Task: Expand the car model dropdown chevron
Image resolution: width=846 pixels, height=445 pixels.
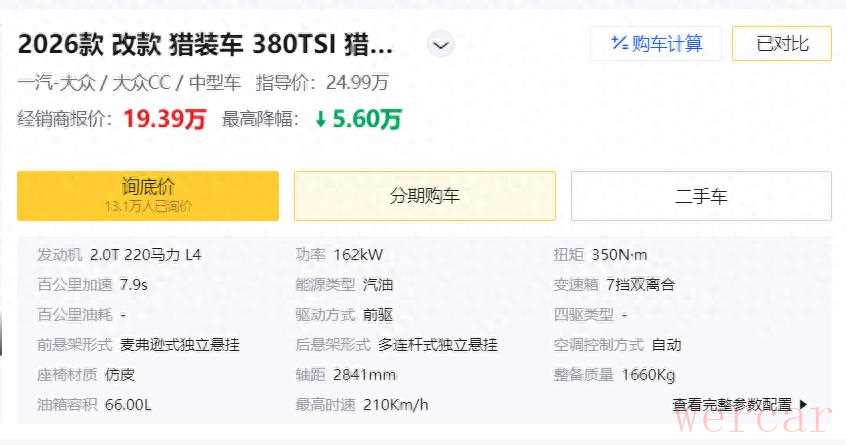Action: [x=440, y=45]
